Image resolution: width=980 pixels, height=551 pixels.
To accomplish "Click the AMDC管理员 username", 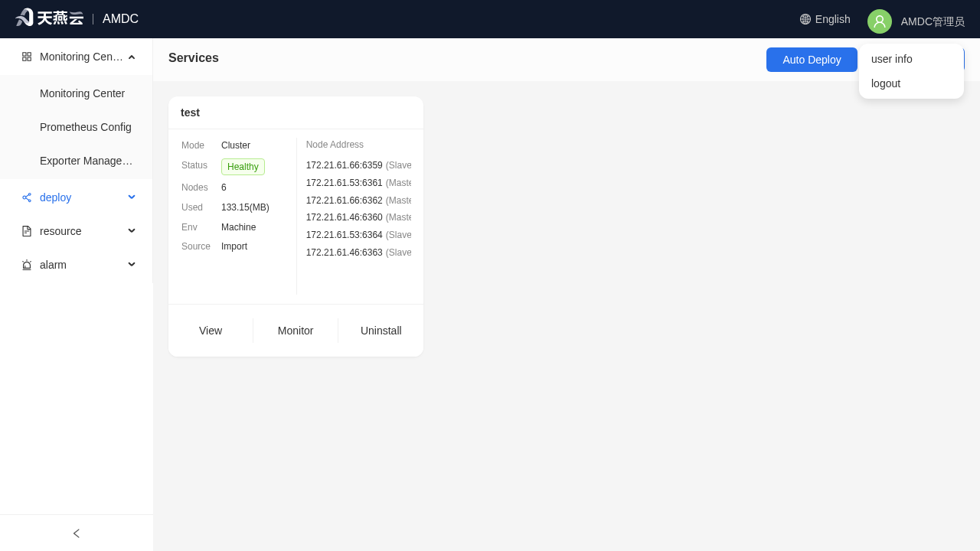I will click(x=933, y=21).
